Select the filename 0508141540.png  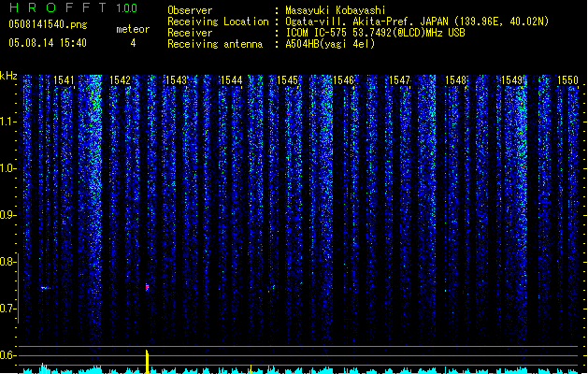point(48,24)
